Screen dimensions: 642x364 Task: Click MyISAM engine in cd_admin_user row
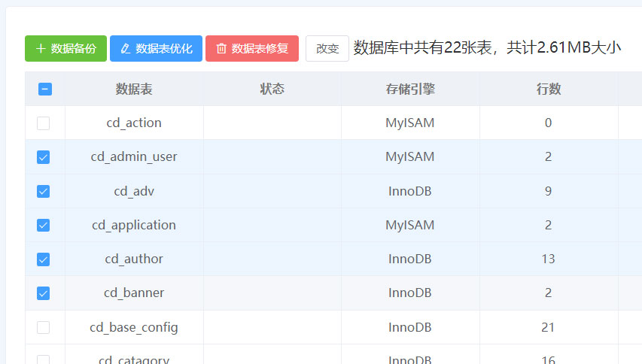410,157
